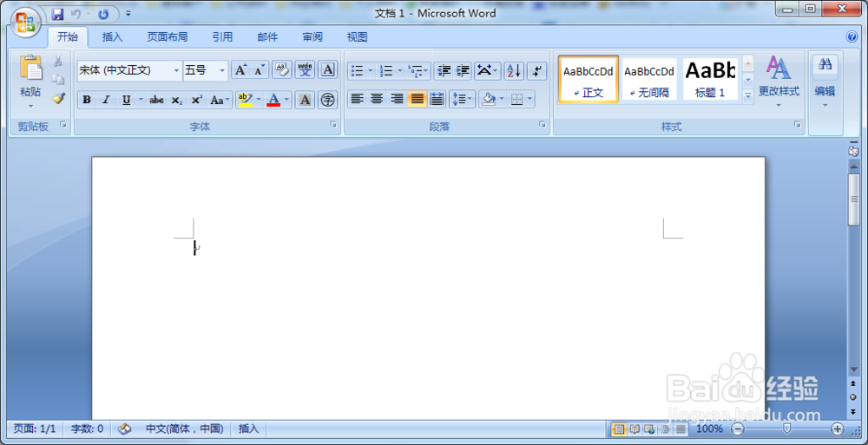The image size is (868, 445).
Task: Apply subscript formatting
Action: [176, 100]
